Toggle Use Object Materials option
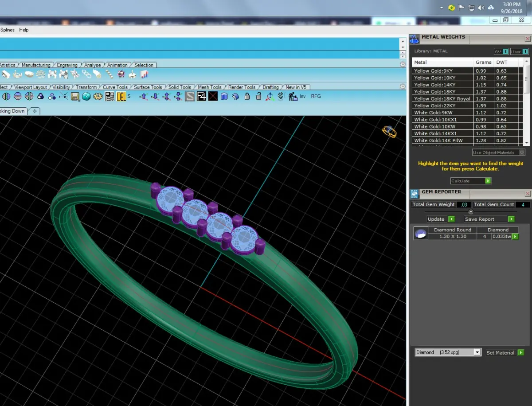This screenshot has width=532, height=406. [x=499, y=152]
